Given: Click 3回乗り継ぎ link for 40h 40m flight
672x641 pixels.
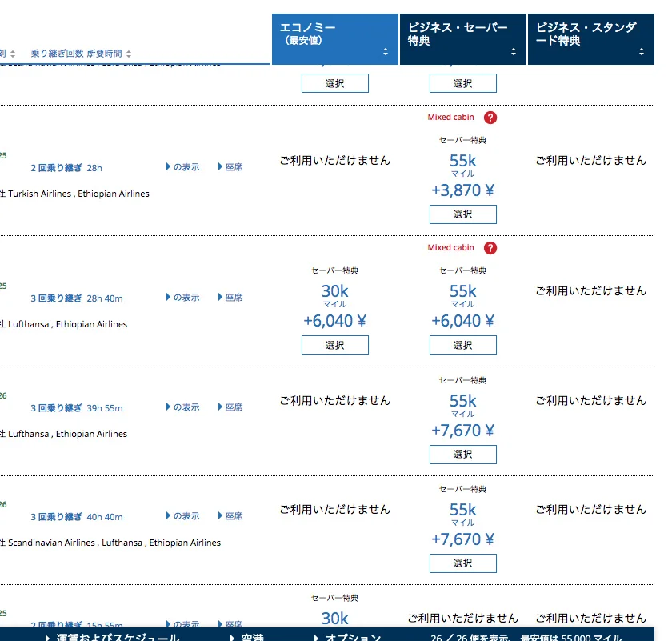Looking at the screenshot, I should (56, 517).
